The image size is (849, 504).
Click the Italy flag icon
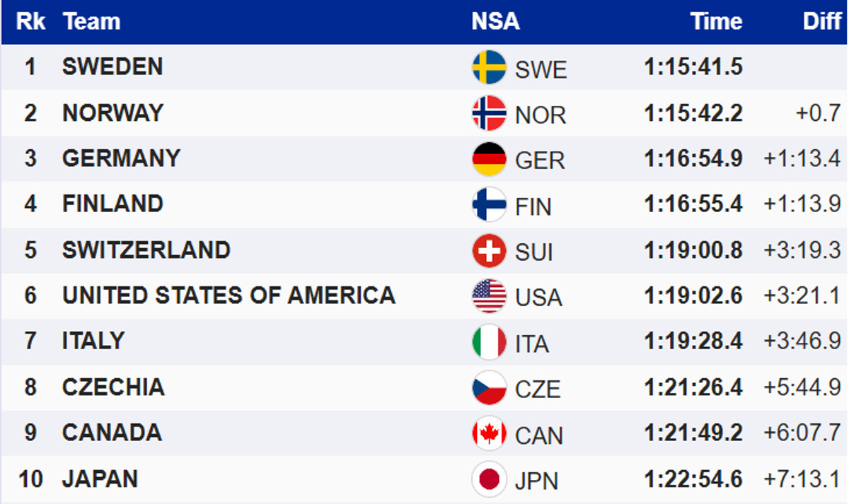(489, 342)
